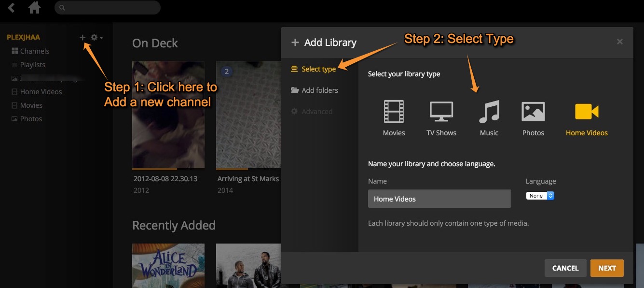Switch to the Add folders step
This screenshot has width=644, height=288.
coord(319,90)
